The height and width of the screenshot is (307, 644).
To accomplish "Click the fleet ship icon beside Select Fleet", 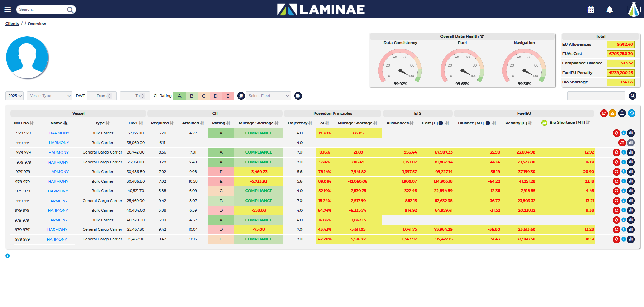I will pos(241,96).
